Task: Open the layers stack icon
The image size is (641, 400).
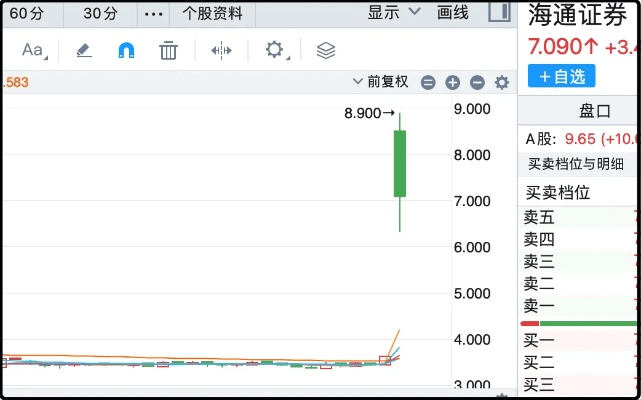Action: (325, 51)
